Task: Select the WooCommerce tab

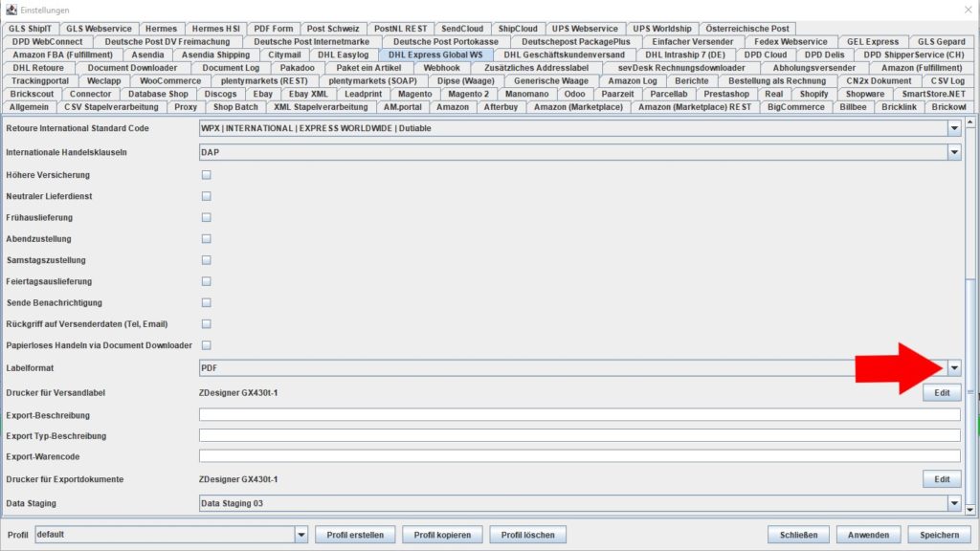Action: (170, 80)
